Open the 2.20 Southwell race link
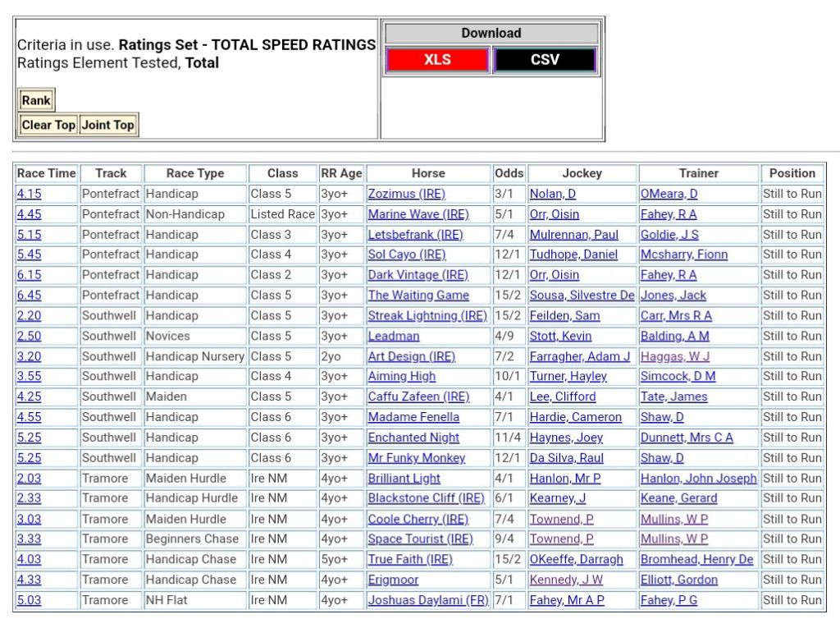The image size is (840, 628). pyautogui.click(x=29, y=315)
